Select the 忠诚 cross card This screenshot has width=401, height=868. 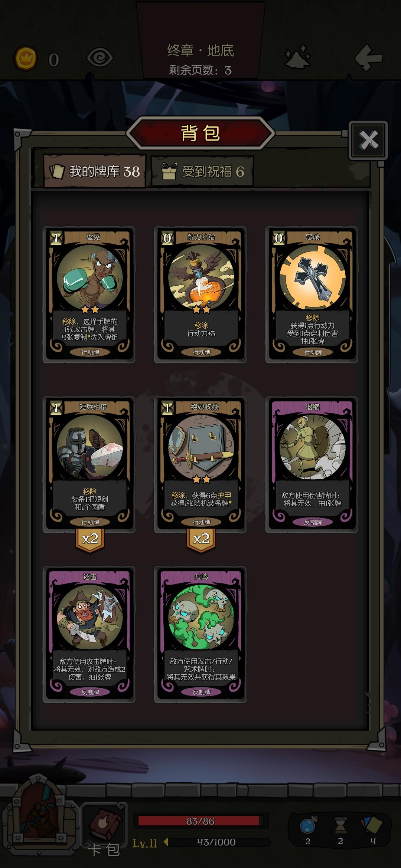coord(312,295)
